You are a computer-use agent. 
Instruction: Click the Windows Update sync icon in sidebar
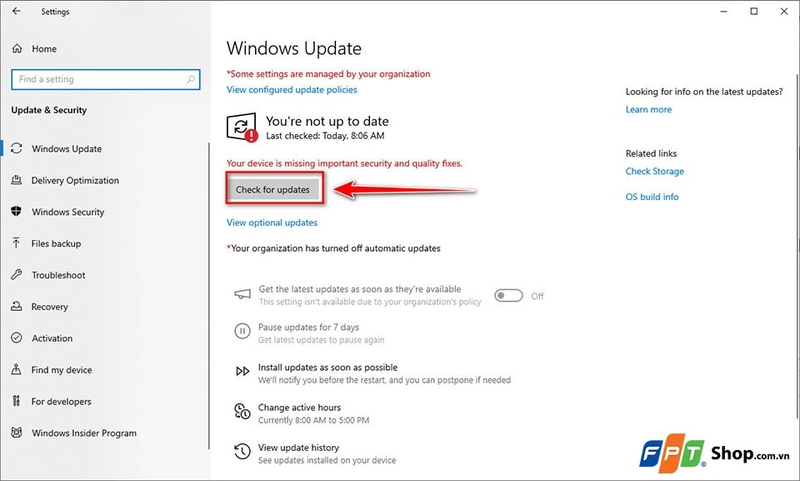point(16,148)
